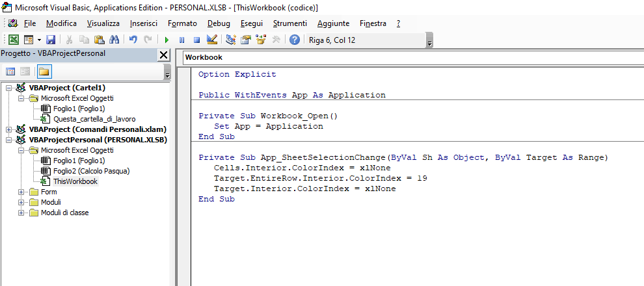Select Foglio1 (Foglio1) under Cartel1
644x286 pixels.
tap(79, 109)
